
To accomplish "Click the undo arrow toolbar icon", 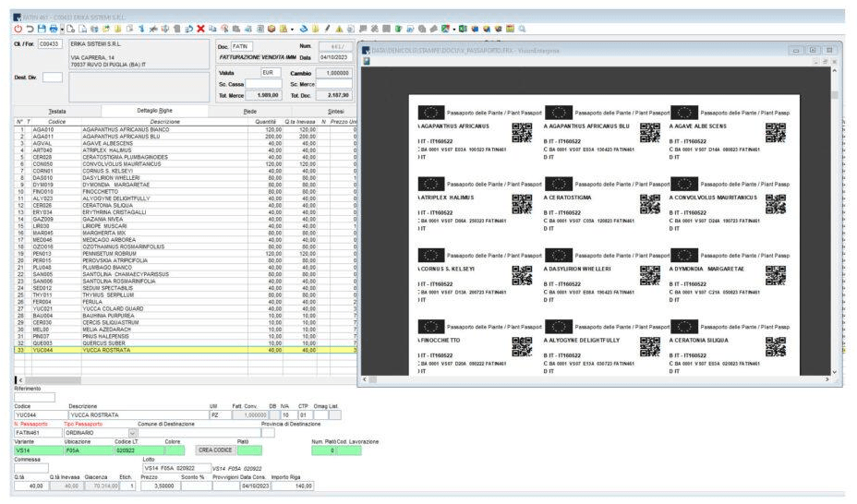I will click(30, 29).
